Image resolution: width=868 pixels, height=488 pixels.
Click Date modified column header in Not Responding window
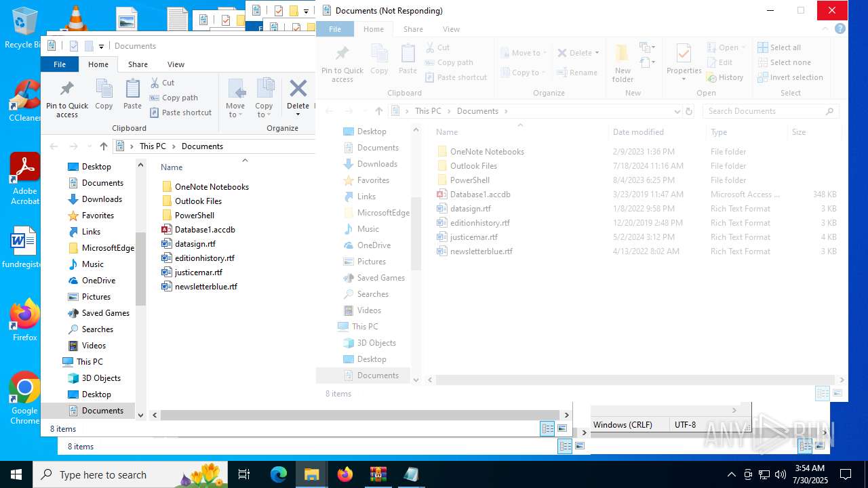point(638,132)
